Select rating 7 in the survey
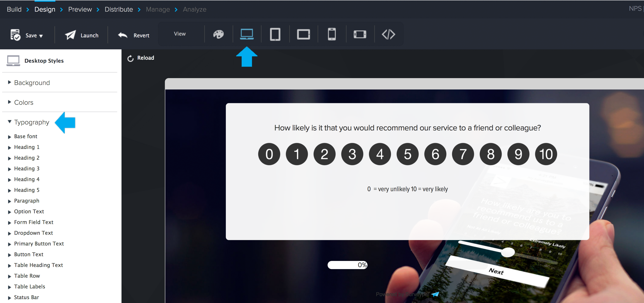 463,154
